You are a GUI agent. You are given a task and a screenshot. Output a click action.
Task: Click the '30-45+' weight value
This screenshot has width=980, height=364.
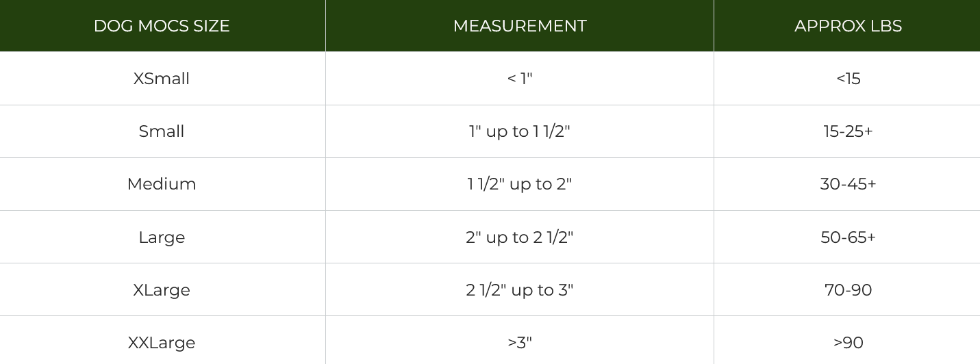pos(848,184)
